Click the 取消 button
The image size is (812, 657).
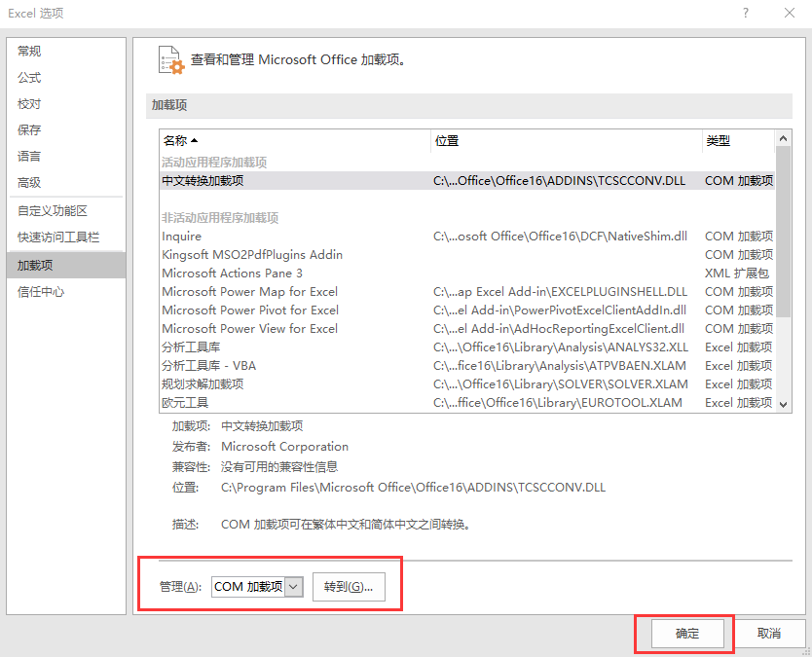point(769,634)
